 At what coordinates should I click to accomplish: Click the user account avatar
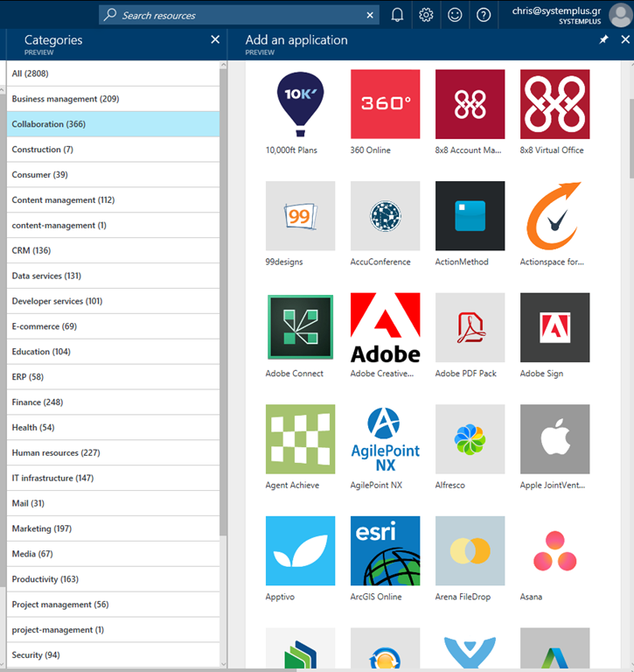tap(621, 15)
